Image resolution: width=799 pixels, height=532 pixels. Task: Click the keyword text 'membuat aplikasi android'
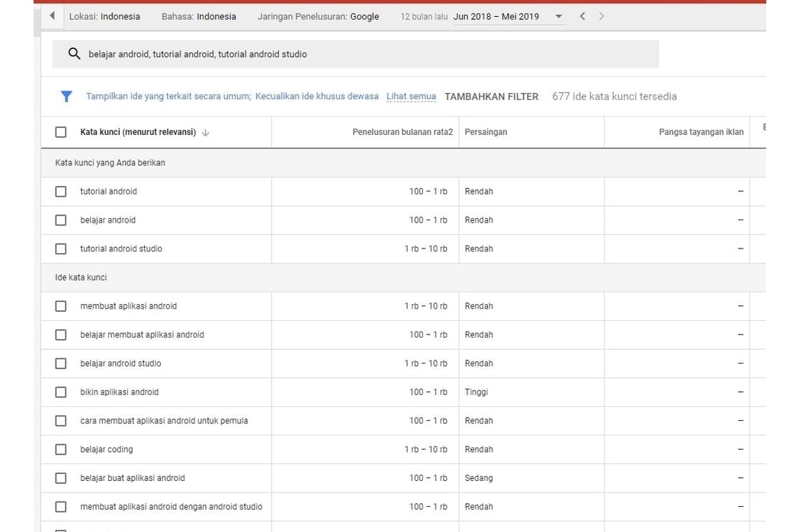(x=128, y=306)
